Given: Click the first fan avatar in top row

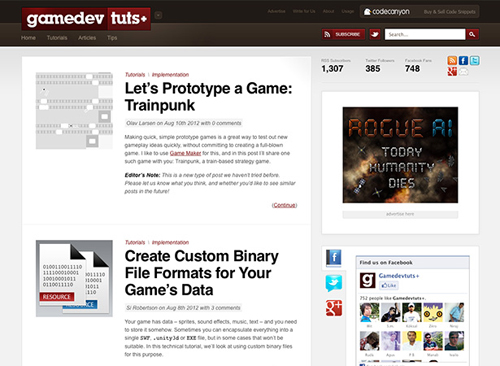Looking at the screenshot, I should pos(369,312).
